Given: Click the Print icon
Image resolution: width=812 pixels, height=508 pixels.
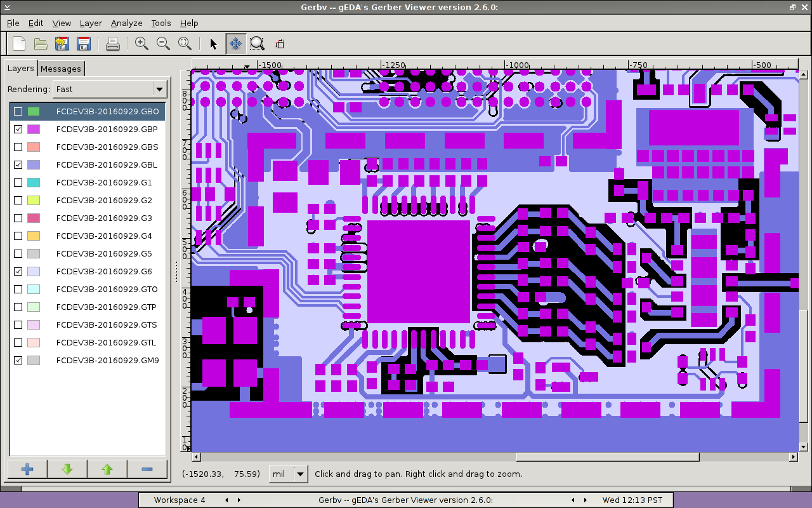Looking at the screenshot, I should coord(113,44).
